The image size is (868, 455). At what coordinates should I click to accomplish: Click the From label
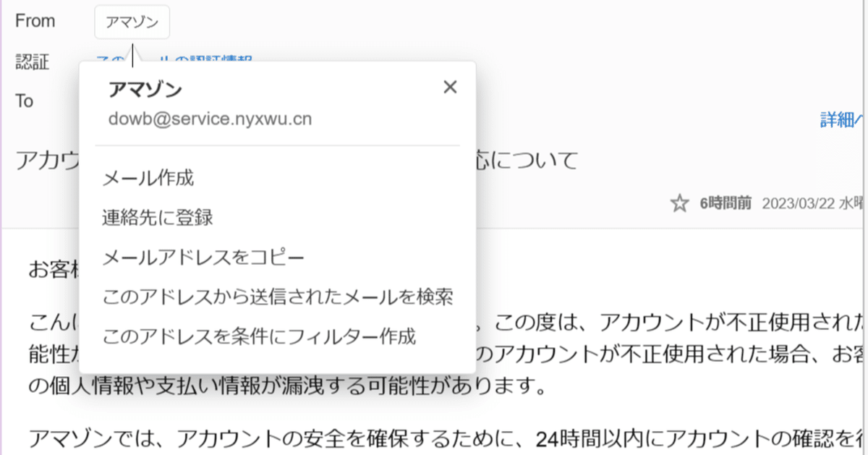pos(35,22)
